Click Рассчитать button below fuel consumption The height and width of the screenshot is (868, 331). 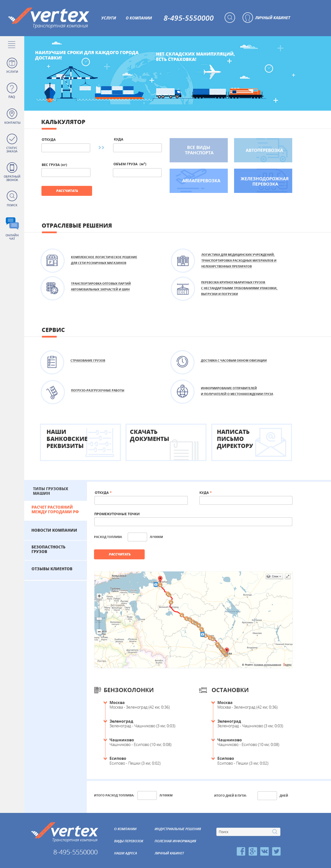pyautogui.click(x=119, y=554)
